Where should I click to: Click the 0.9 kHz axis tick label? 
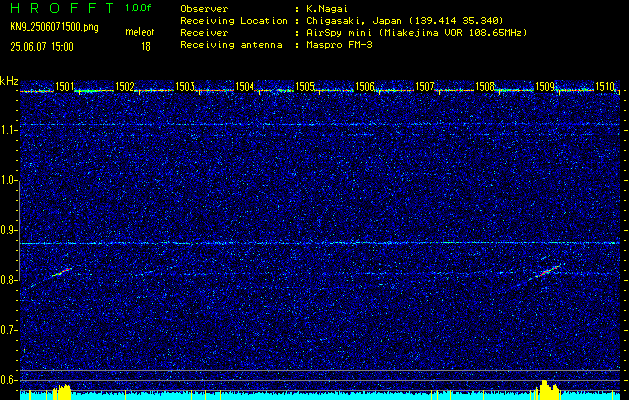tap(9, 230)
